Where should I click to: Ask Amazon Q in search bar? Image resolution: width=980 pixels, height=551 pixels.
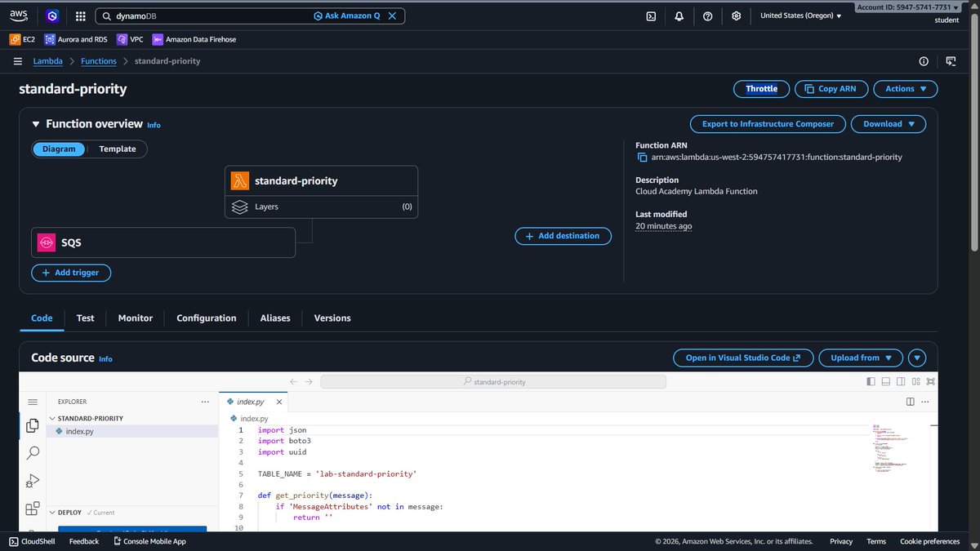click(347, 16)
